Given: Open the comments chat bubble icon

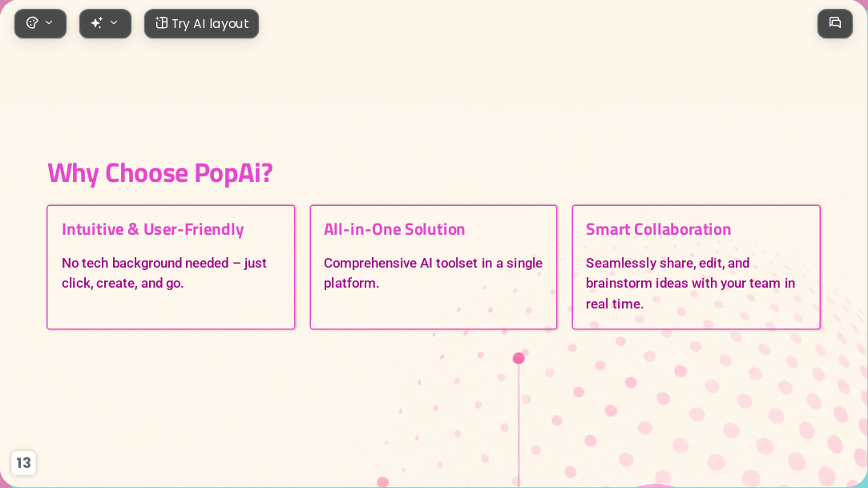Looking at the screenshot, I should click(x=835, y=23).
